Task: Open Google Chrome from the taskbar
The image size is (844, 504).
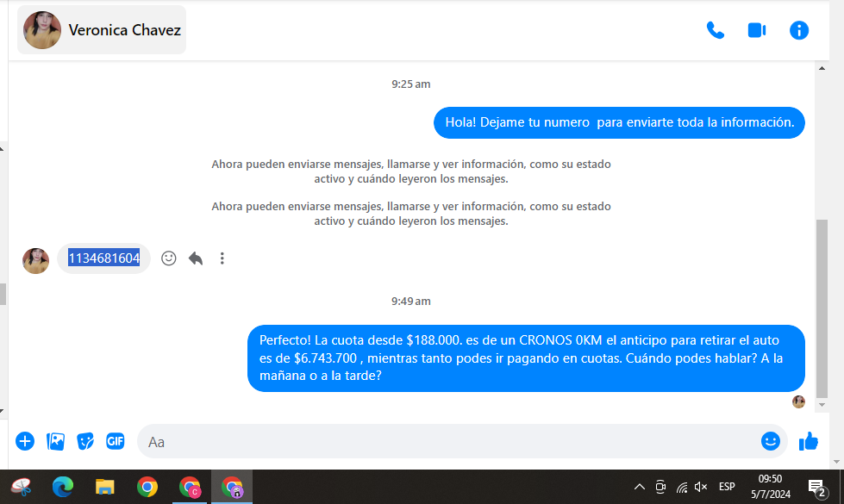Action: pyautogui.click(x=147, y=488)
